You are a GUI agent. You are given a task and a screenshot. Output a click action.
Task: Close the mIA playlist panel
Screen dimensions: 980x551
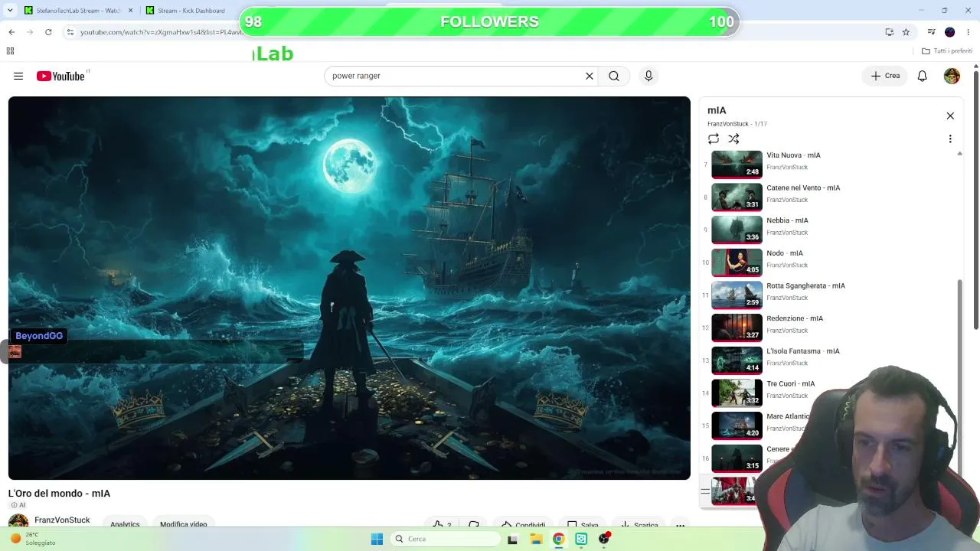[950, 116]
